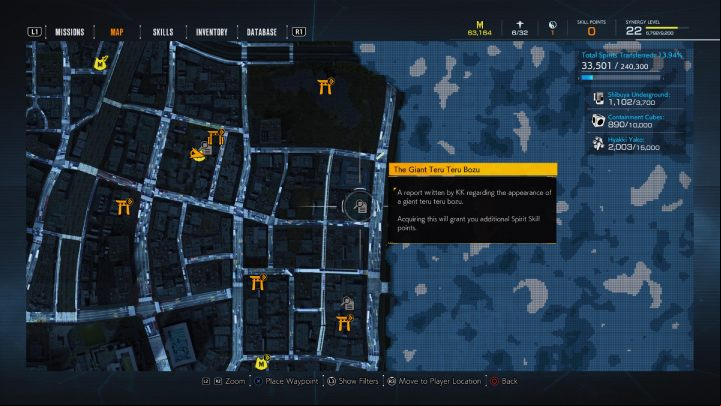Click the Shibuya Underground phone booth icon
The image size is (721, 406).
pyautogui.click(x=598, y=97)
